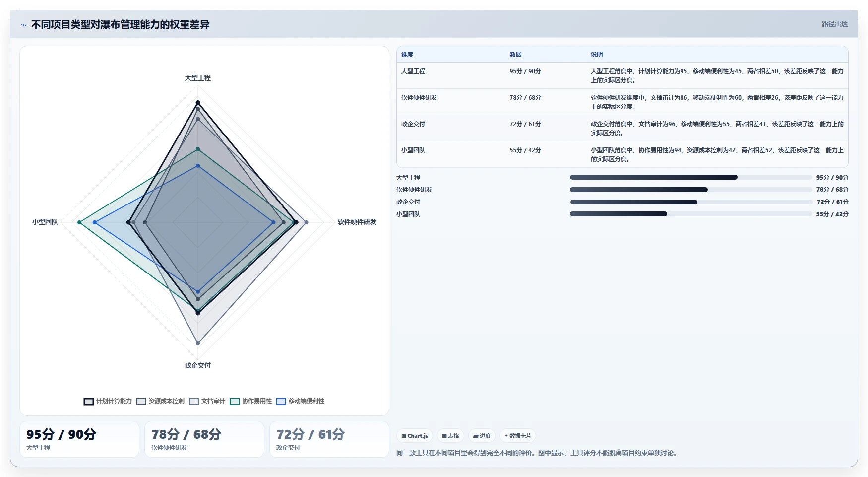Viewport: 868px width, 477px height.
Task: Click the 政企交付 progress bar
Action: [x=691, y=202]
